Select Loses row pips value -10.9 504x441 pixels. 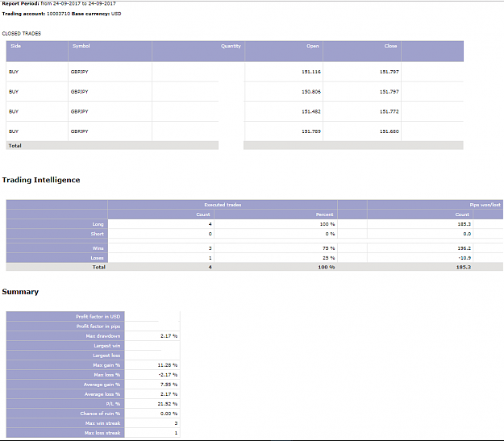tap(464, 258)
